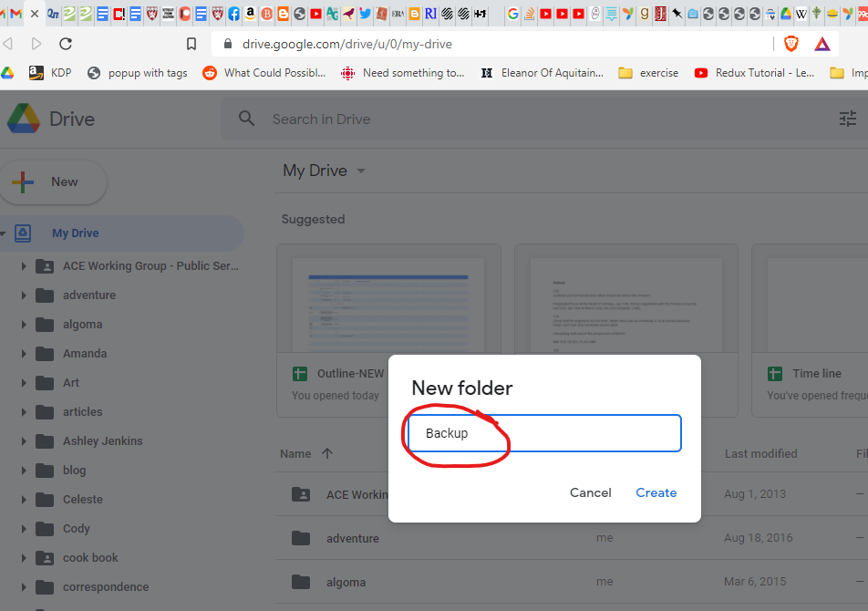Expand the Art folder arrow

tap(24, 383)
